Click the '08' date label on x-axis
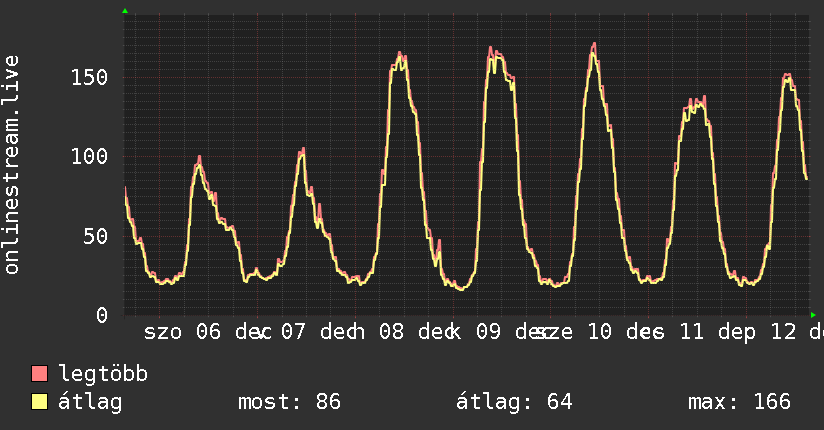Image resolution: width=824 pixels, height=430 pixels. pos(392,332)
